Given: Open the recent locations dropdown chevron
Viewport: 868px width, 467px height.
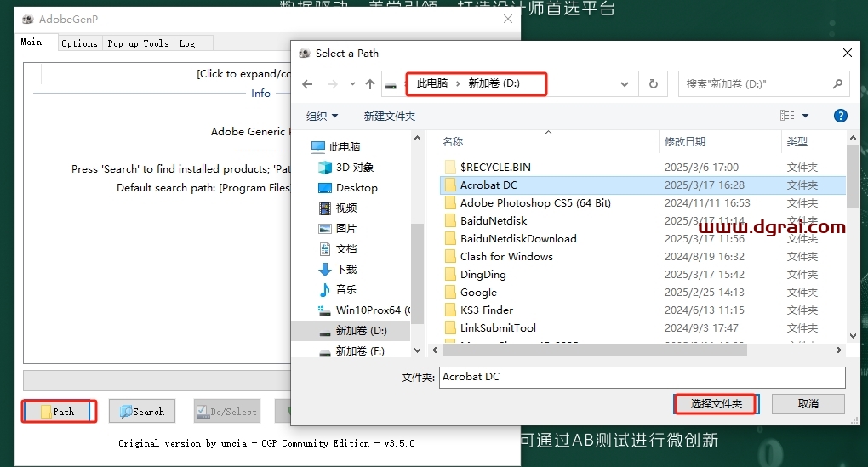Looking at the screenshot, I should 352,84.
